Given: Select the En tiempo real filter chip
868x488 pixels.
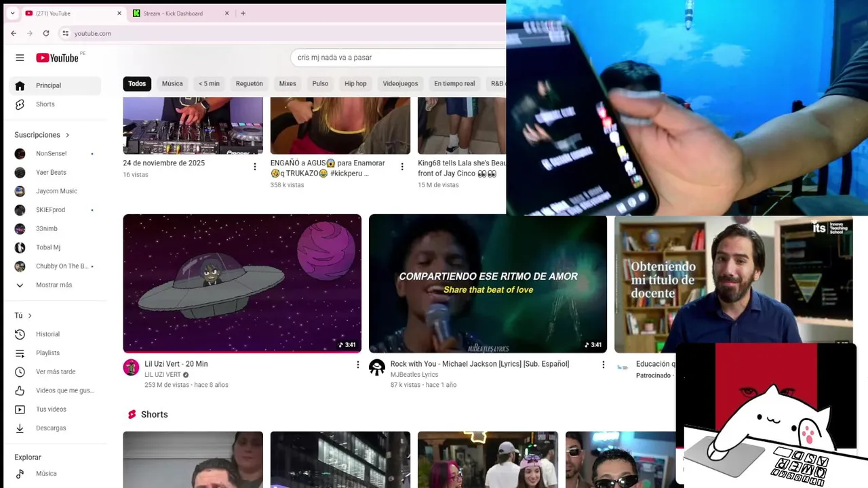Looking at the screenshot, I should tap(454, 83).
